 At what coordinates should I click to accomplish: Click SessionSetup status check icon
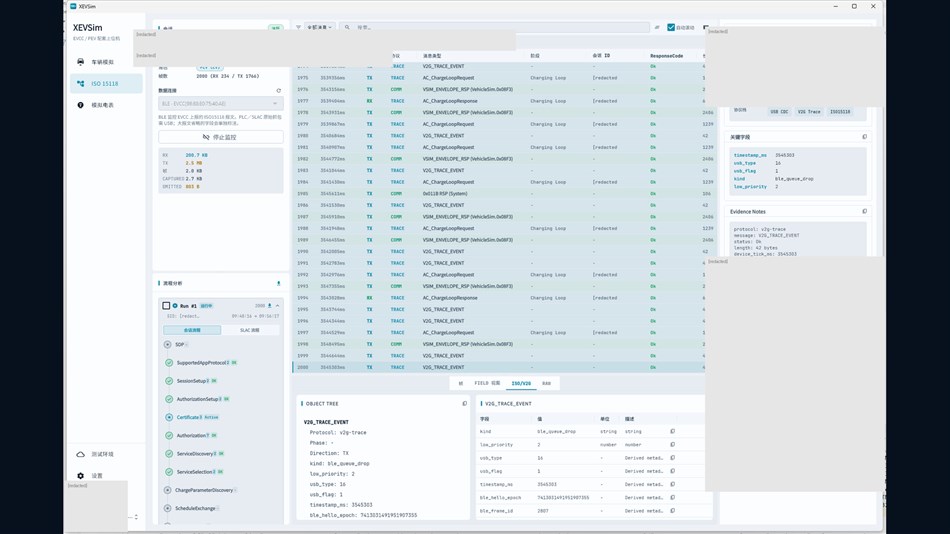coord(169,381)
